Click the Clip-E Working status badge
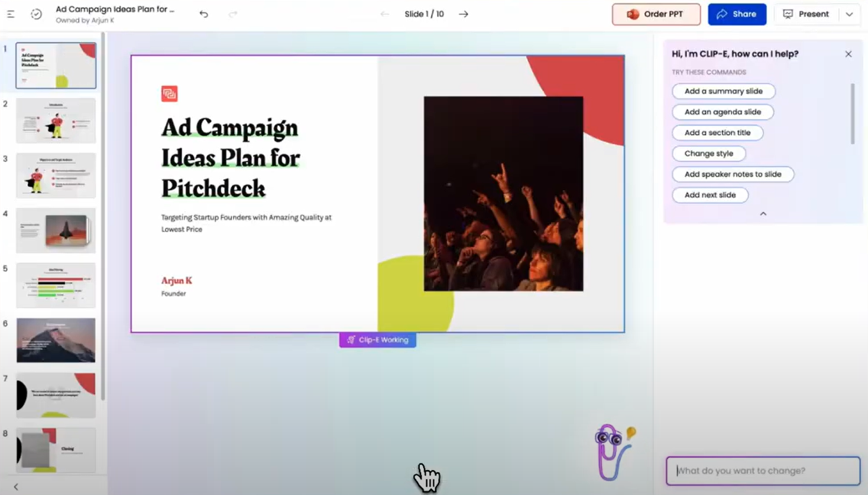This screenshot has width=868, height=495. coord(377,340)
